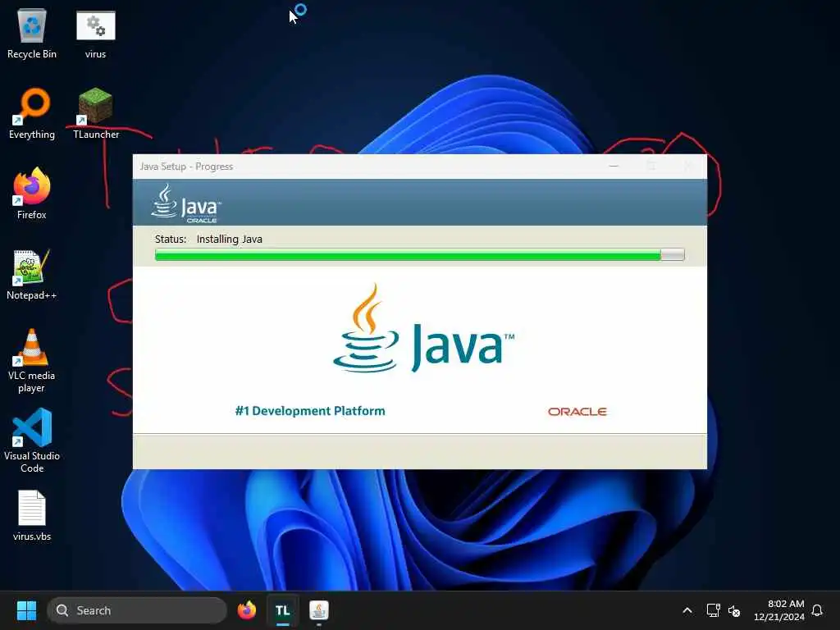This screenshot has width=840, height=630.
Task: Click the muted volume tray icon
Action: click(734, 610)
